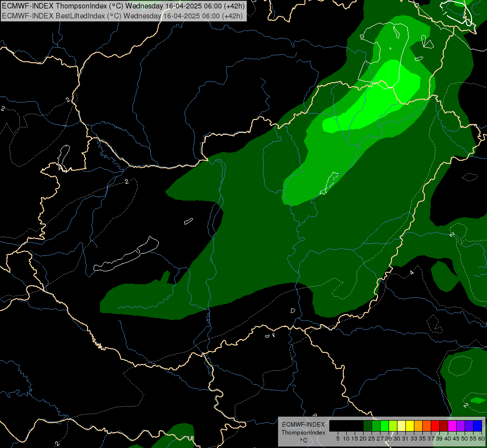This screenshot has width=487, height=448.
Task: Pick the orange-red 35–37 legend swatch
Action: click(427, 426)
